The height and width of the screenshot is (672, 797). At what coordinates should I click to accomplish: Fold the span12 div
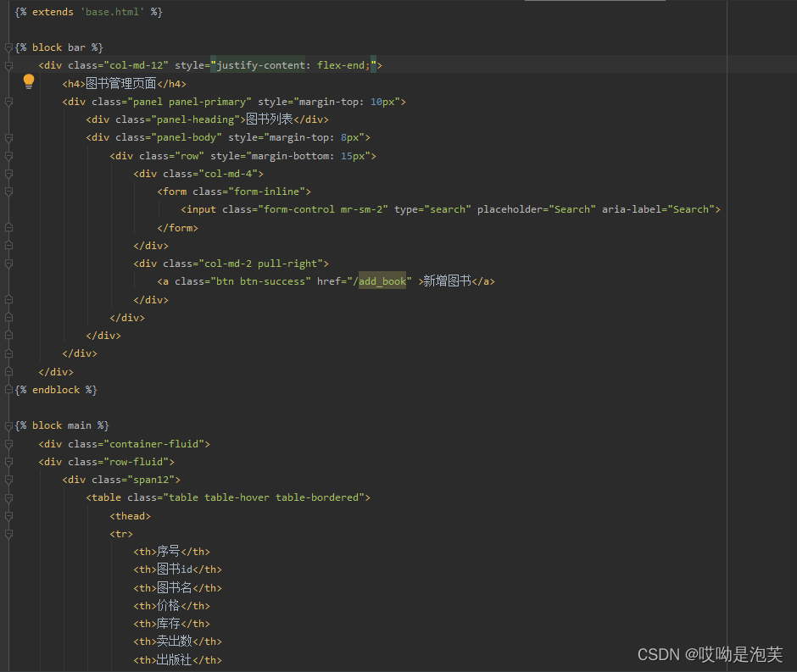[x=8, y=480]
